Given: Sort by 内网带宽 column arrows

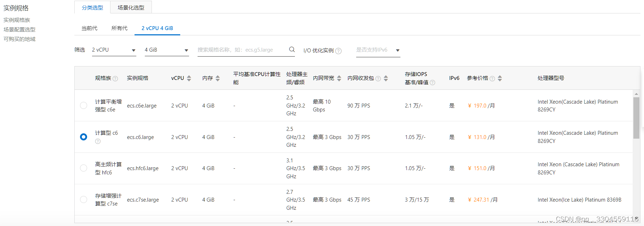Looking at the screenshot, I should tap(339, 78).
